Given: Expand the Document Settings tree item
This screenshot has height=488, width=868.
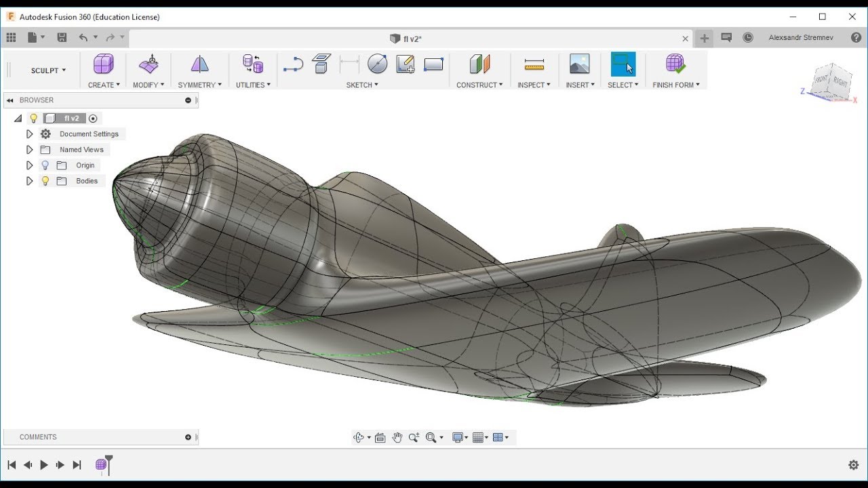Looking at the screenshot, I should coord(29,134).
